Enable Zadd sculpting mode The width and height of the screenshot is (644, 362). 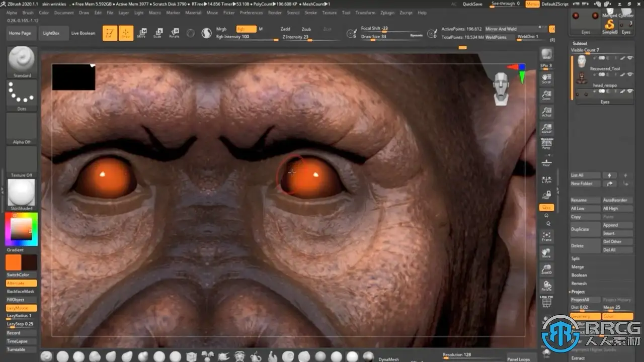(x=285, y=29)
